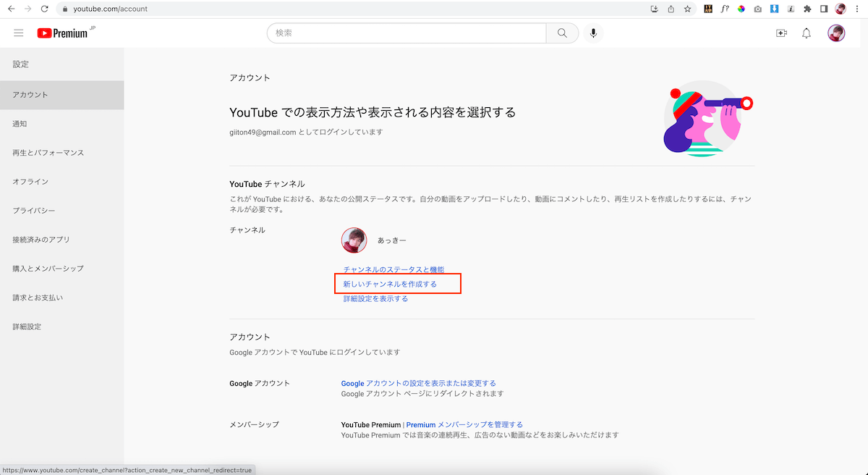Open browser extensions puzzle icon
Viewport: 868px width, 475px height.
807,9
